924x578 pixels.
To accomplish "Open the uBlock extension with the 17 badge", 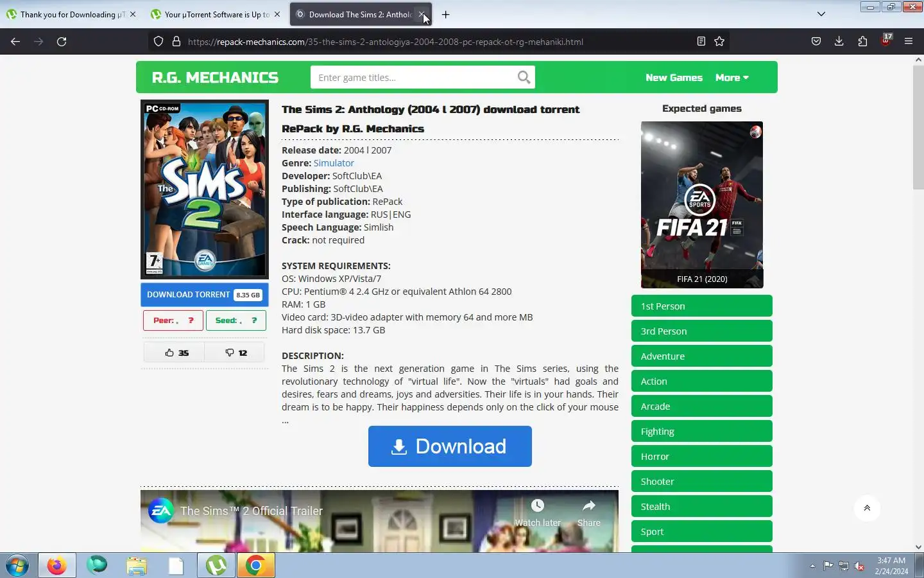I will [886, 40].
